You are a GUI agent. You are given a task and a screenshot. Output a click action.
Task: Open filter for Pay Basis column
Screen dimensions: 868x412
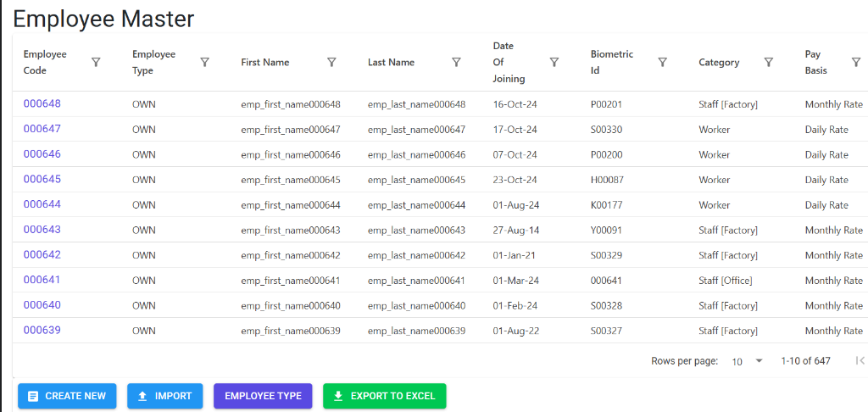click(x=856, y=62)
